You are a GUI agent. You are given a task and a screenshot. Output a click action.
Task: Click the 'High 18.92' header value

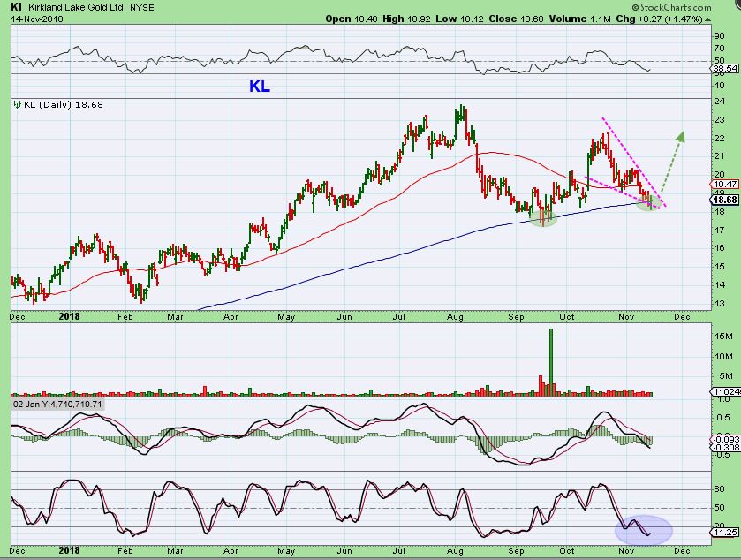point(407,19)
